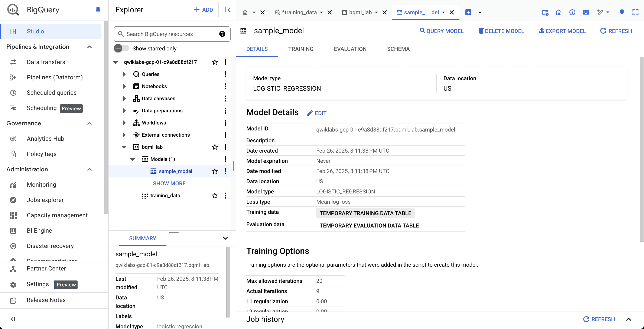Focus the Search BigQuery resources field
644x329 pixels.
click(x=172, y=34)
